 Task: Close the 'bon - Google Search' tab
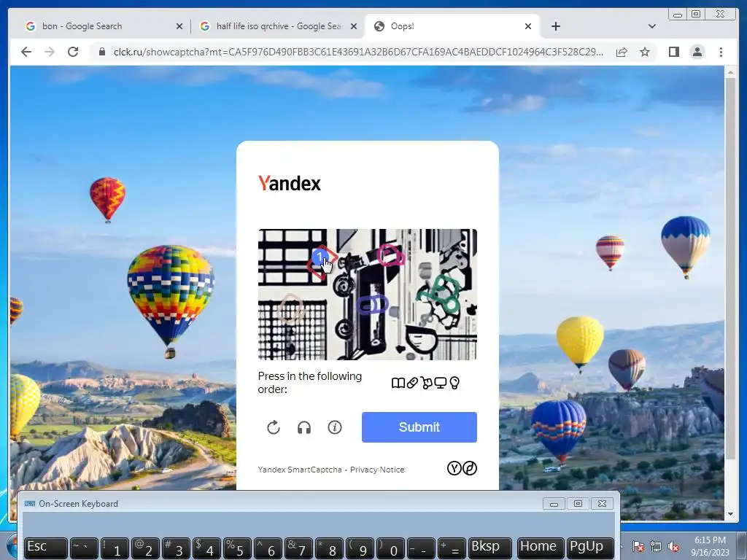pos(179,26)
